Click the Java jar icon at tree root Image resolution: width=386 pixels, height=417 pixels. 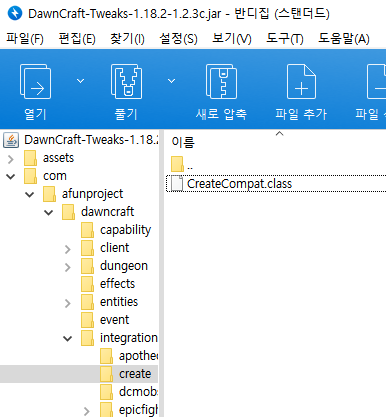tap(11, 140)
